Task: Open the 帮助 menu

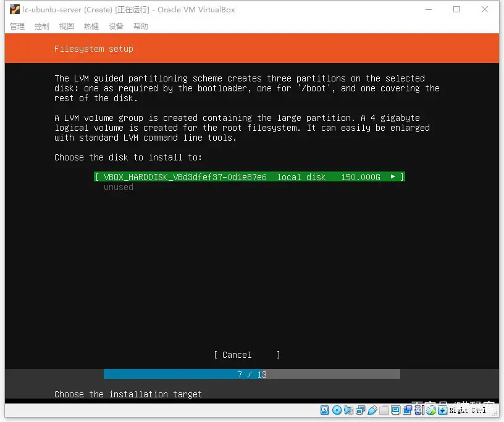Action: click(x=141, y=27)
